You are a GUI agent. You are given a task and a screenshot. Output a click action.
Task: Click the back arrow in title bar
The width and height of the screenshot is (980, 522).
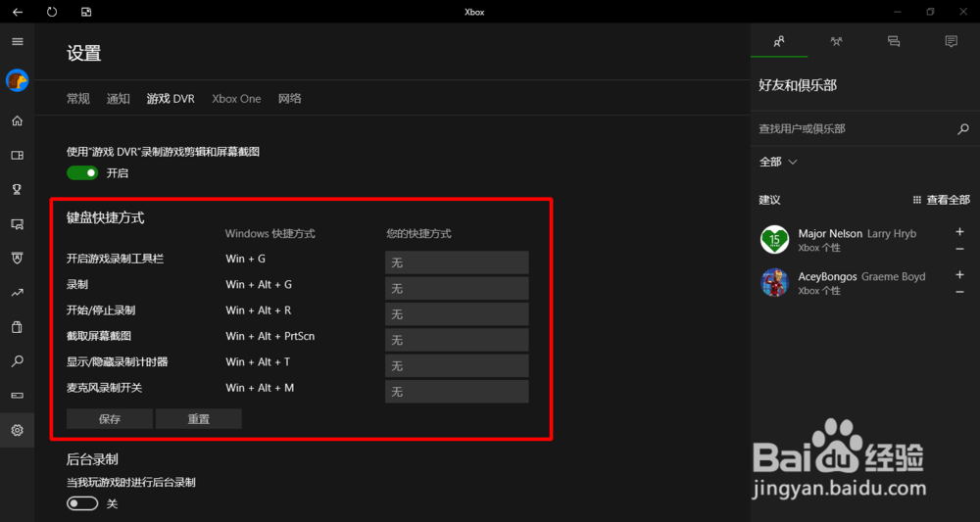point(18,11)
